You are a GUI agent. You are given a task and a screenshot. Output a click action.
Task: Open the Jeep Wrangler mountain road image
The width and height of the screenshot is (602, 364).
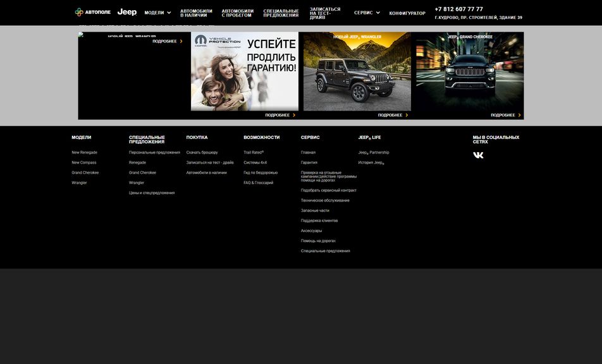point(357,71)
